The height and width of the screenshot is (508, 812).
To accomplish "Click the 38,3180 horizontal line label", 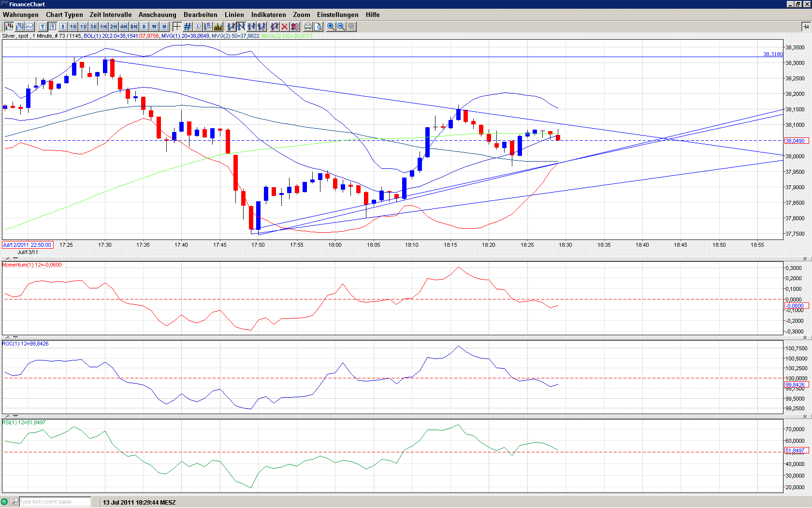I will tap(772, 54).
